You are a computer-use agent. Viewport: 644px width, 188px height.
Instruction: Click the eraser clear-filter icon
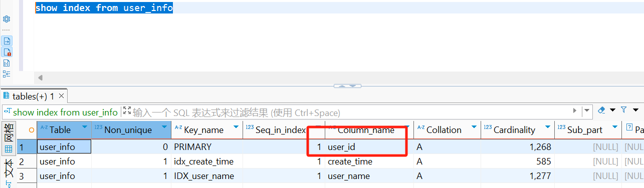coord(601,110)
